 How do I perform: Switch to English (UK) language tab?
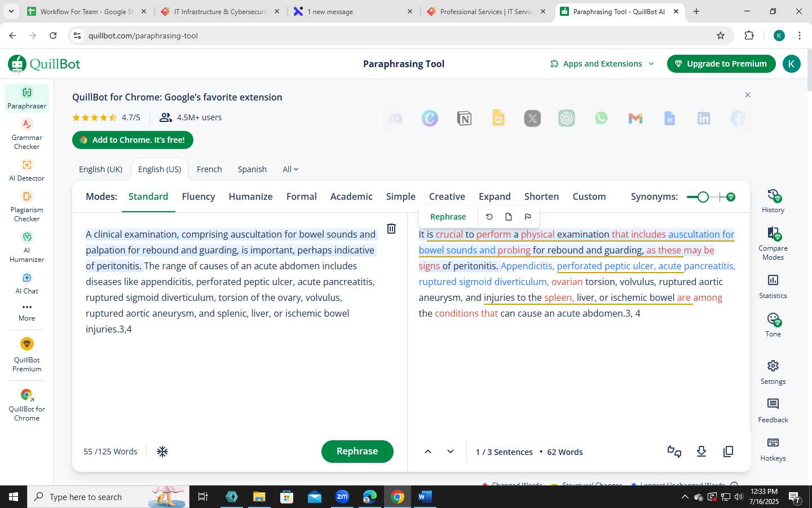coord(100,169)
